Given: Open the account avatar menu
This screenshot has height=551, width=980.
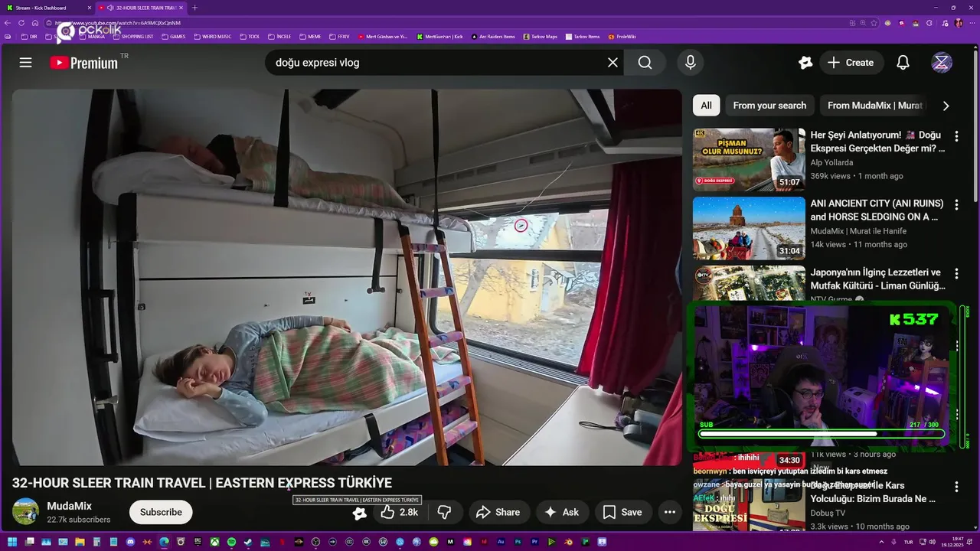Looking at the screenshot, I should [x=942, y=63].
